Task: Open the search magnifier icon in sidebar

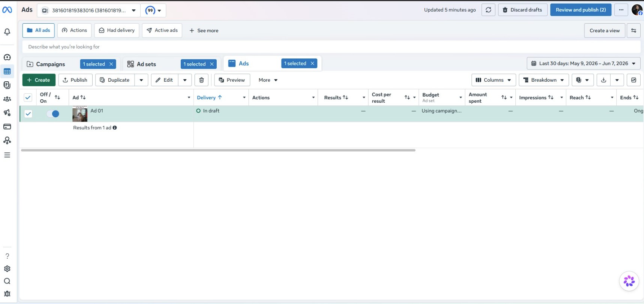Action: click(7, 281)
